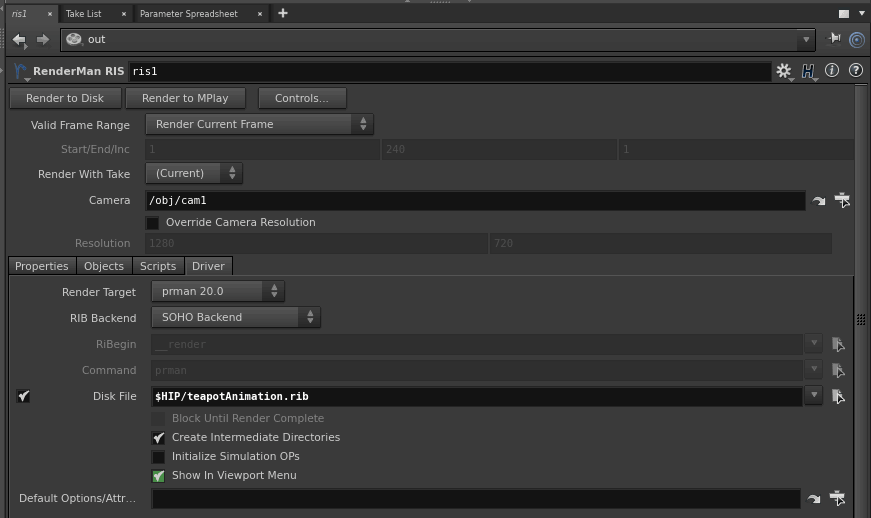
Task: Open the Controls... dialog
Action: 302,98
